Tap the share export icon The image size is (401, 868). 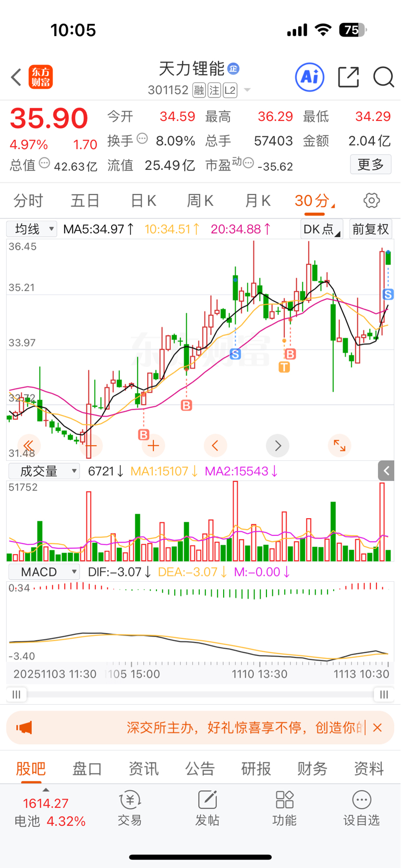(348, 77)
